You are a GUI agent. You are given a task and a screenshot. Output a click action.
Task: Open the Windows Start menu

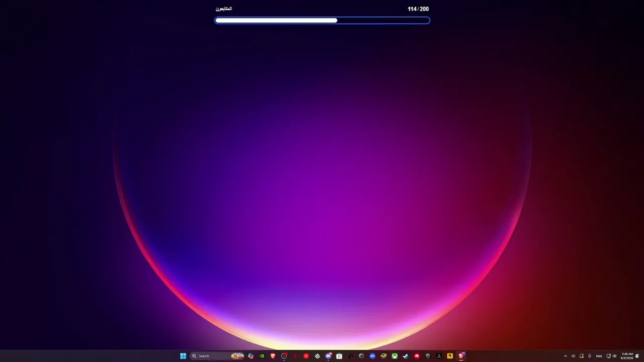point(183,356)
